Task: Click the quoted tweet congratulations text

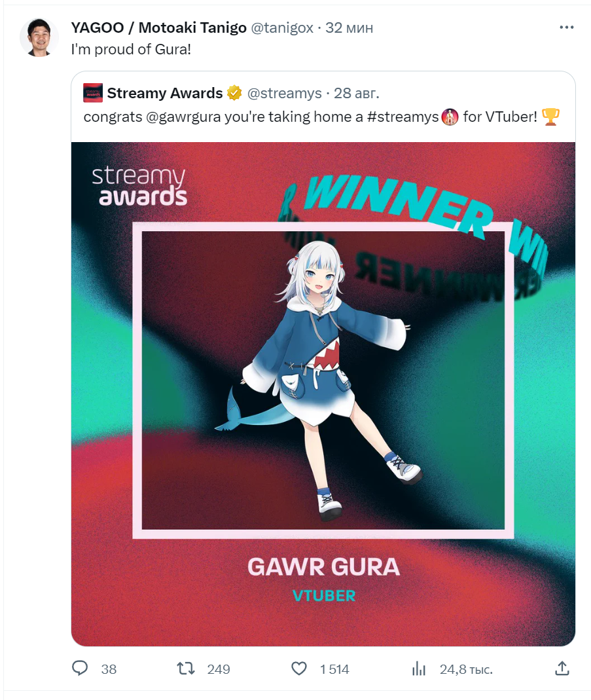Action: click(321, 117)
